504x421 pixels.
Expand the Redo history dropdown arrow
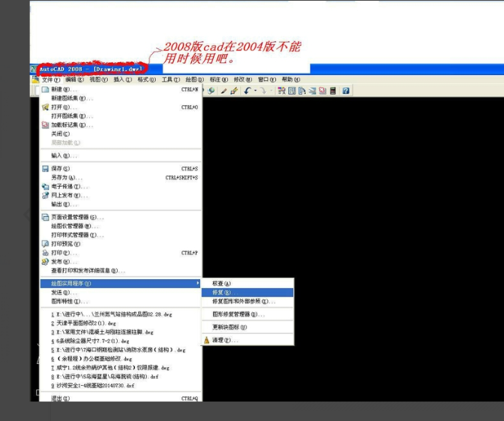pyautogui.click(x=270, y=91)
